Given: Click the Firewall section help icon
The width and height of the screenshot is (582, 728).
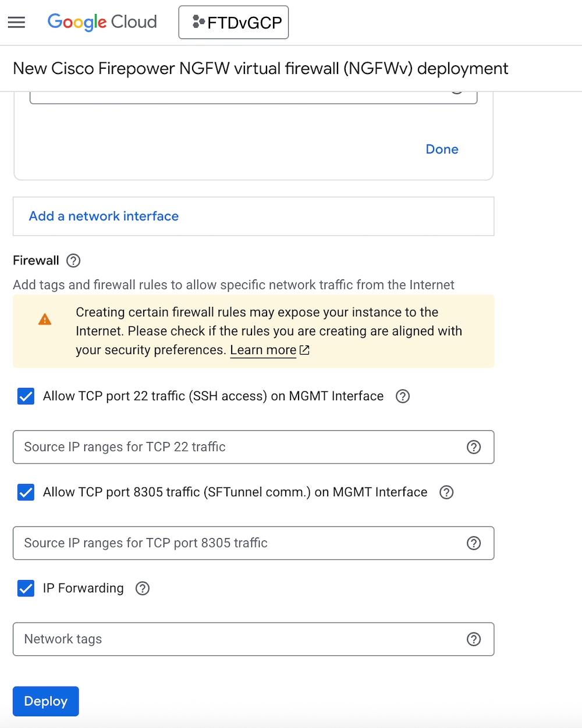Looking at the screenshot, I should (x=73, y=260).
